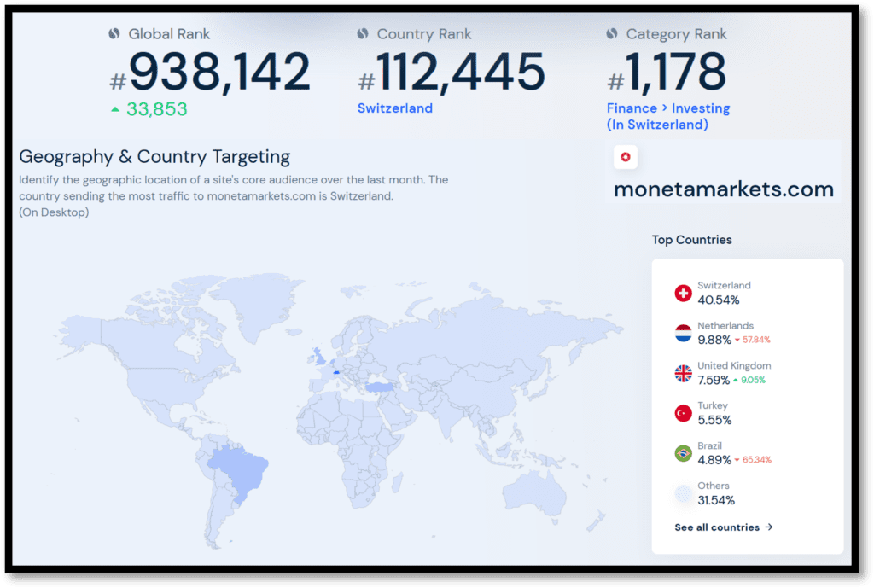Click the Others 31.54% value
Screen dimensions: 874x588
click(716, 500)
